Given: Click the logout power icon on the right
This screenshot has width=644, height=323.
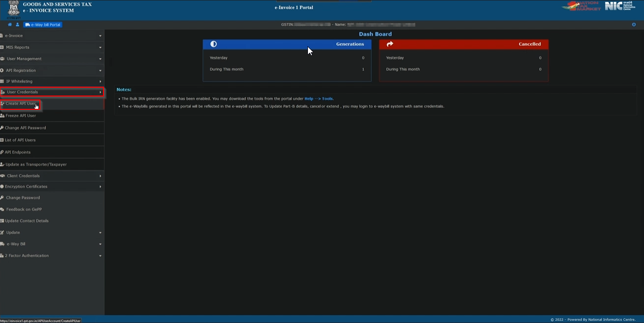Looking at the screenshot, I should (634, 24).
